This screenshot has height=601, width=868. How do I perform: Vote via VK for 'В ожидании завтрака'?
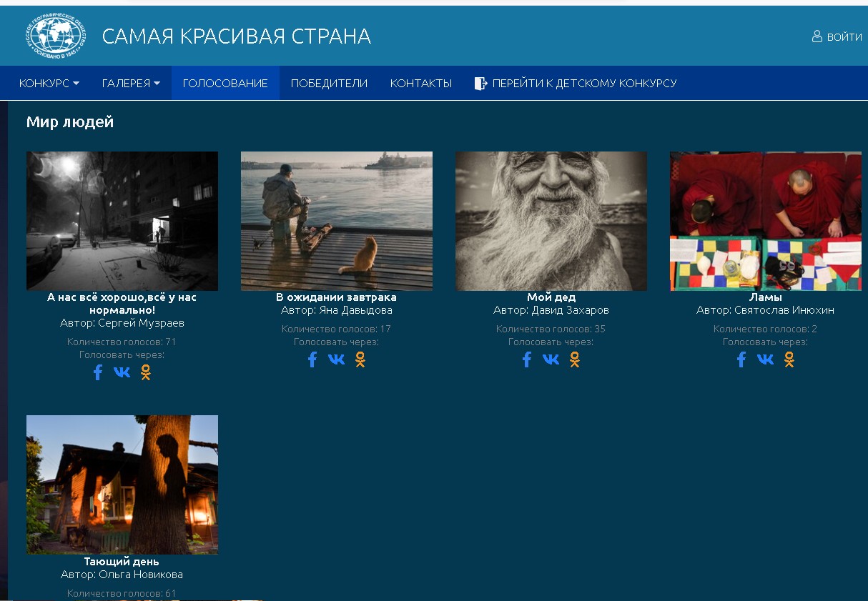point(336,359)
